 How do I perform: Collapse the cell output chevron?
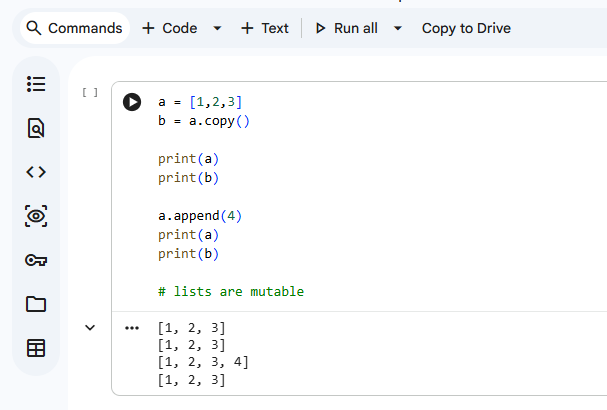tap(90, 328)
